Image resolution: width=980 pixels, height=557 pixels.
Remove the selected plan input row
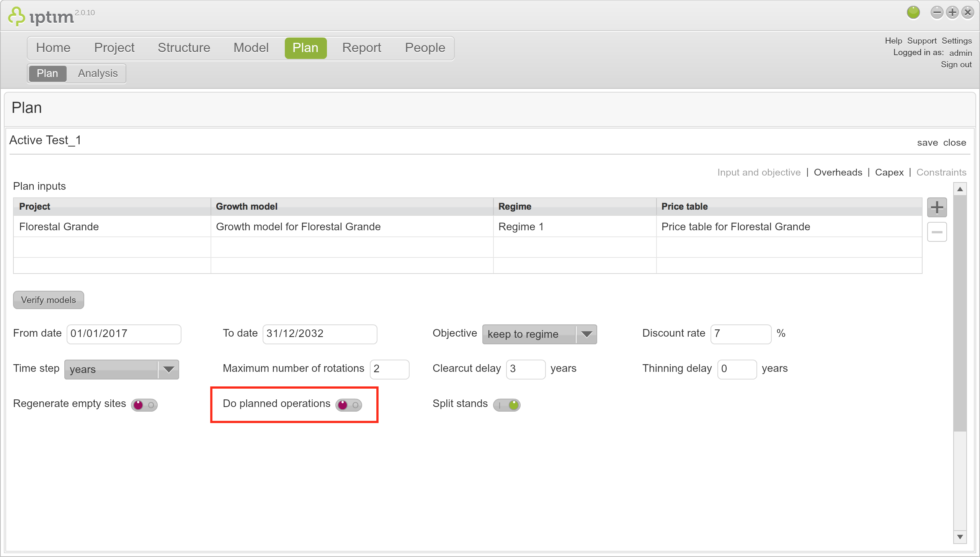coord(937,232)
